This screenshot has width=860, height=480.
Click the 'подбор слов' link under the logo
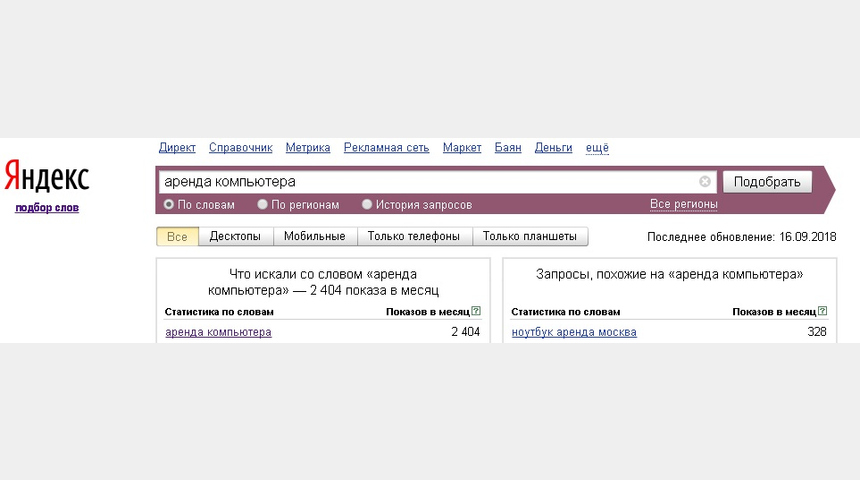point(47,207)
